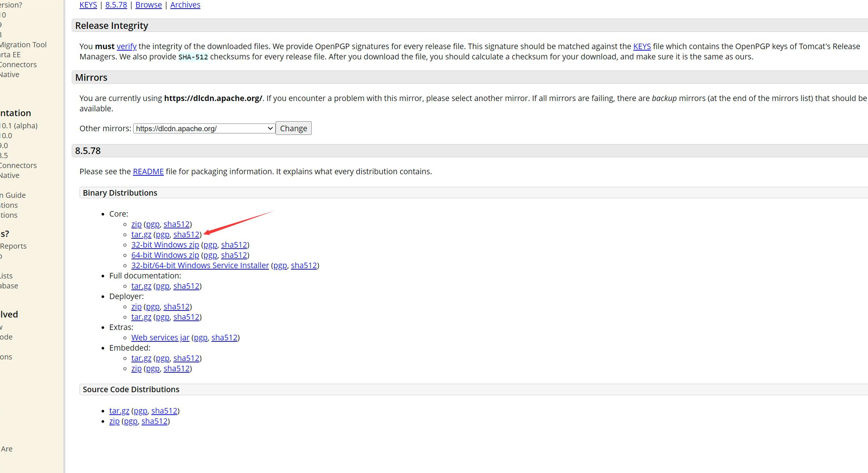
Task: Open pgp for Source Code tar.gz
Action: coord(140,411)
